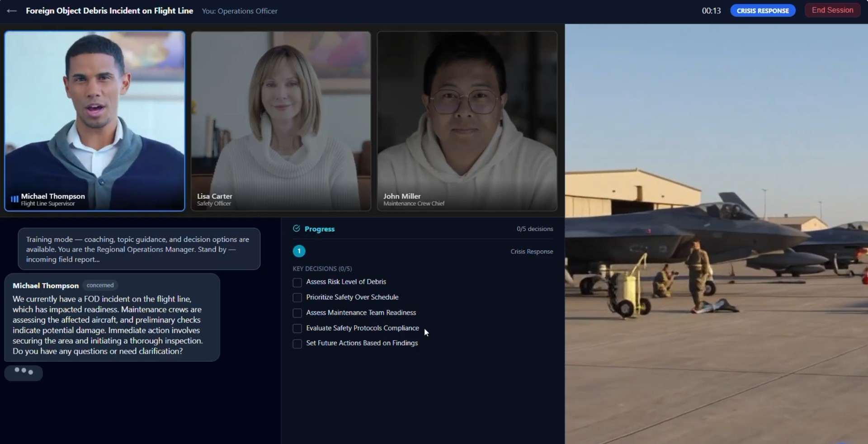Click the Training mode notice message
Image resolution: width=868 pixels, height=444 pixels.
click(x=139, y=249)
